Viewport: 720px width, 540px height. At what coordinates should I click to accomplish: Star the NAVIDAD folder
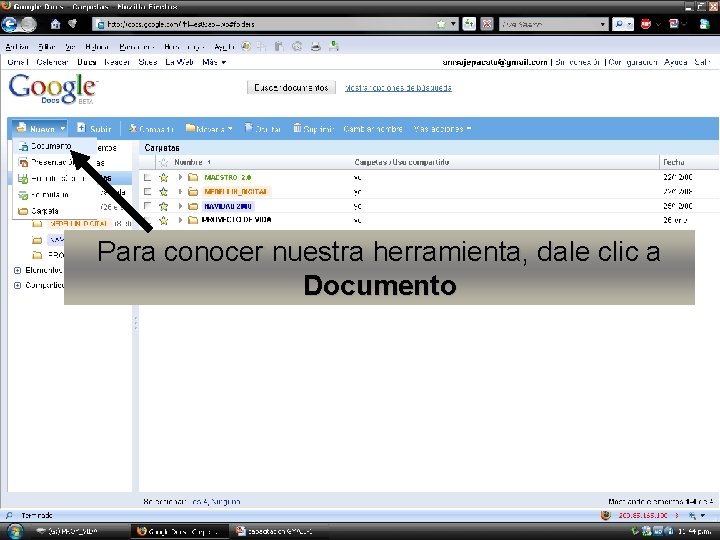163,206
